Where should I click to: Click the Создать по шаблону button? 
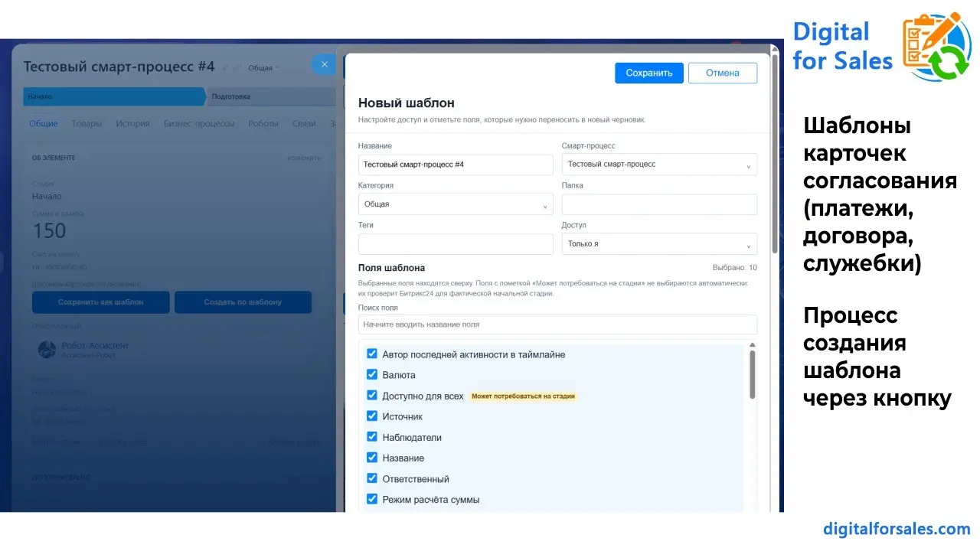point(243,302)
